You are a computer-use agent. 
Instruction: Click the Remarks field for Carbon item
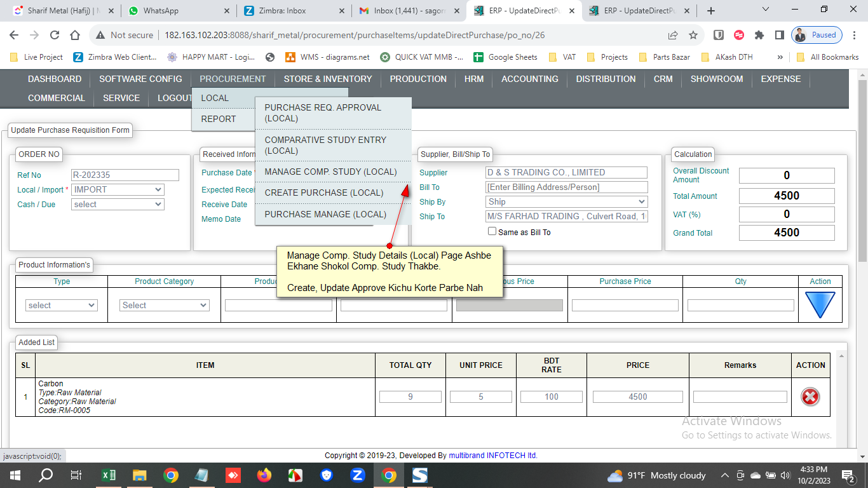pos(740,396)
